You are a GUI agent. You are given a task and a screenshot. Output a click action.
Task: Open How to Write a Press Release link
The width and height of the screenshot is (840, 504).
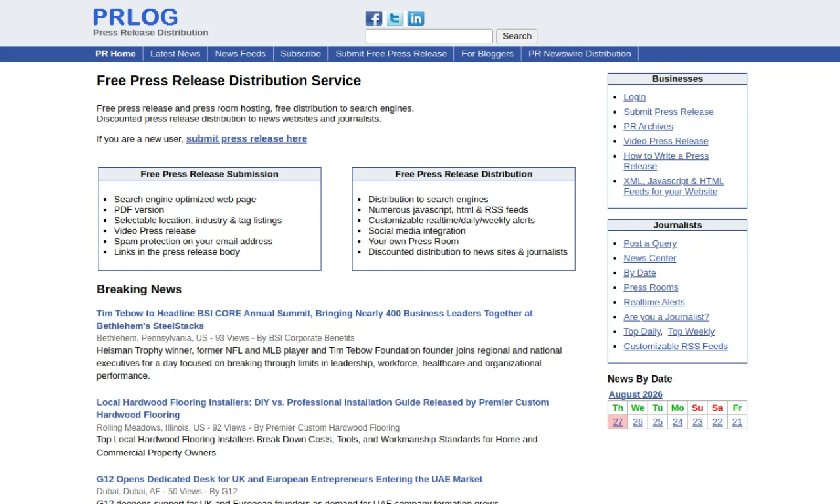[666, 161]
